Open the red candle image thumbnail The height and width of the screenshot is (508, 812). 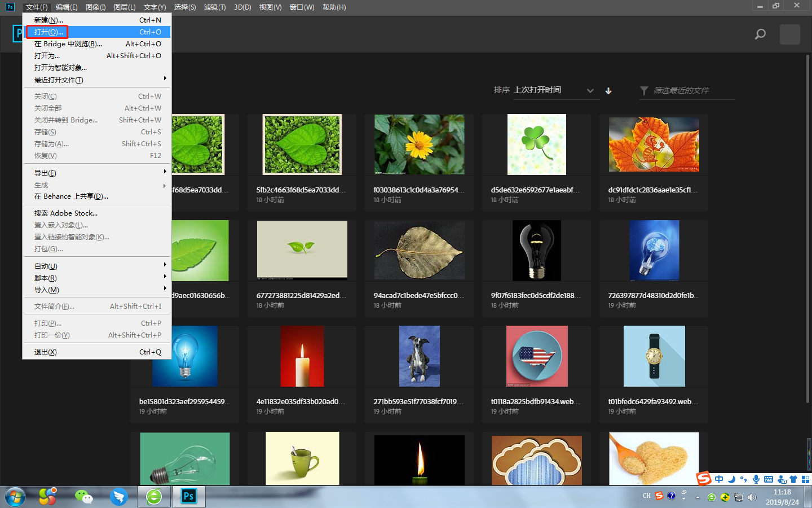[x=302, y=356]
